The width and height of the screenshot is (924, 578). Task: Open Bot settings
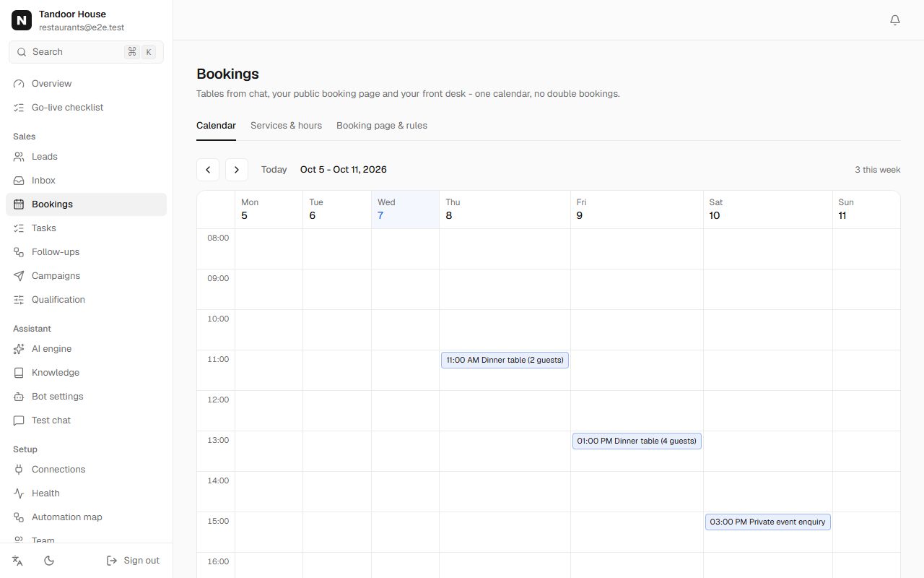point(86,397)
